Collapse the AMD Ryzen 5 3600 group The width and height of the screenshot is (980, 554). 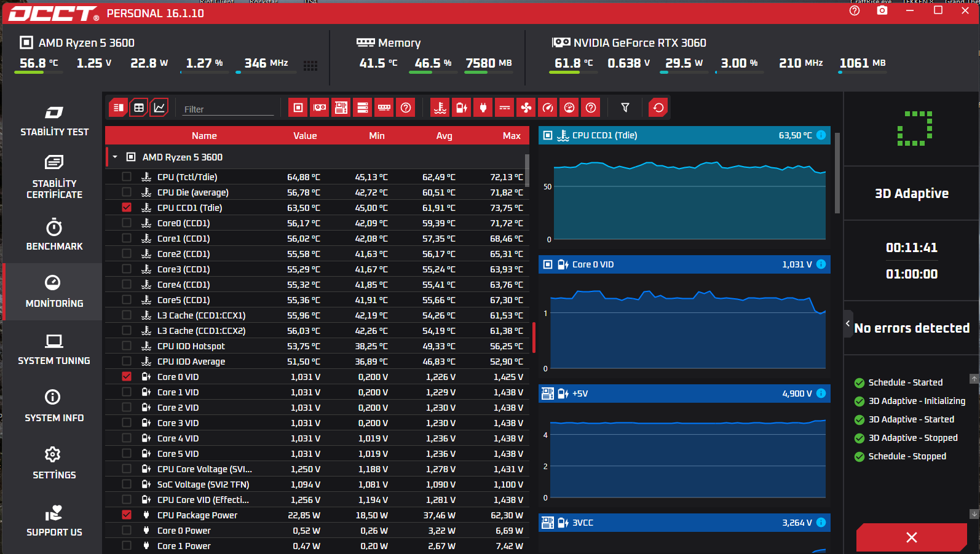tap(115, 157)
